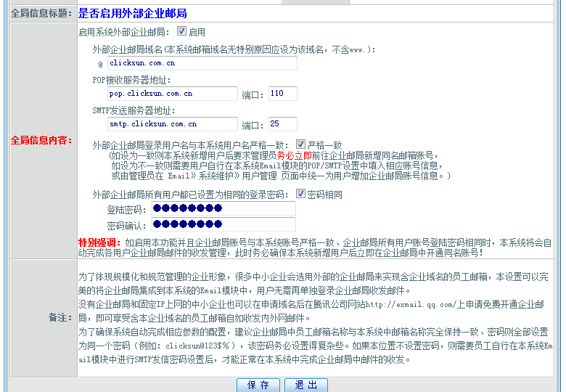Toggle the 启用 external mailbox checkbox
The height and width of the screenshot is (392, 566).
coord(181,31)
